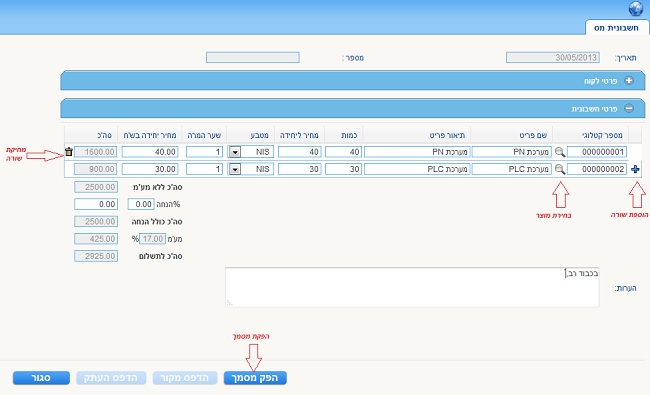Click the הדפס מקור button
This screenshot has width=650, height=395.
(x=185, y=378)
